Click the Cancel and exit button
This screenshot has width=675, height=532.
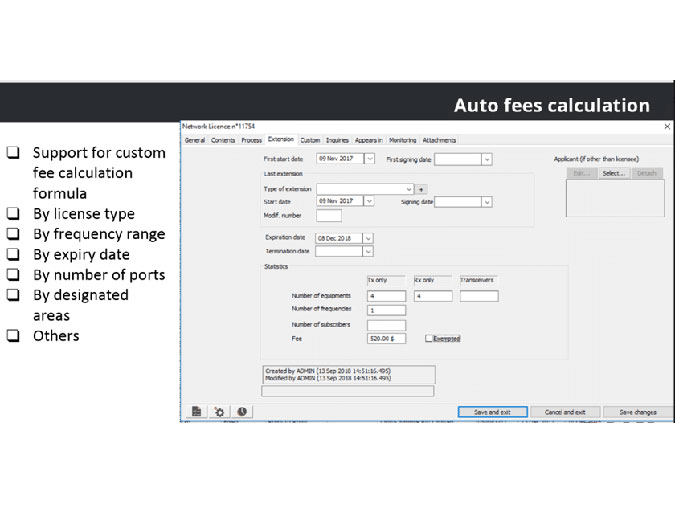(565, 412)
